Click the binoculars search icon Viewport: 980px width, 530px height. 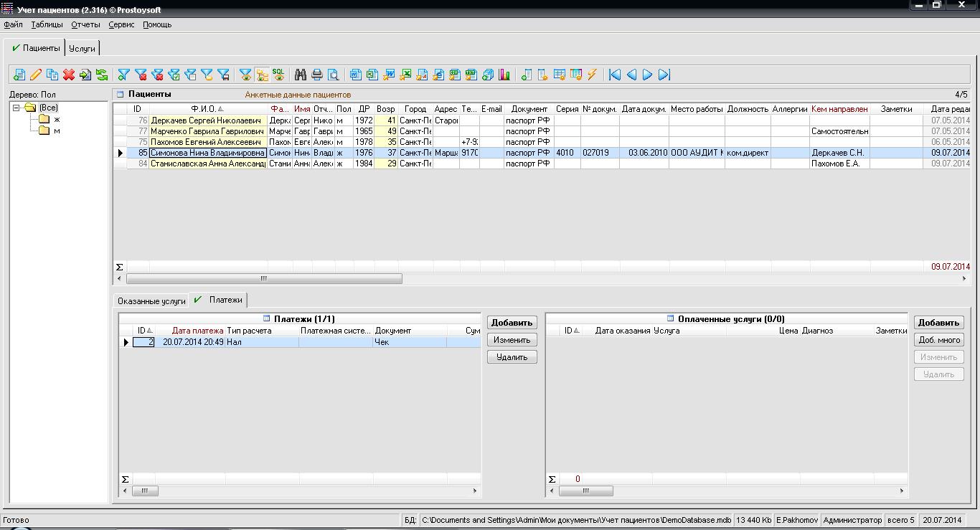pos(301,75)
